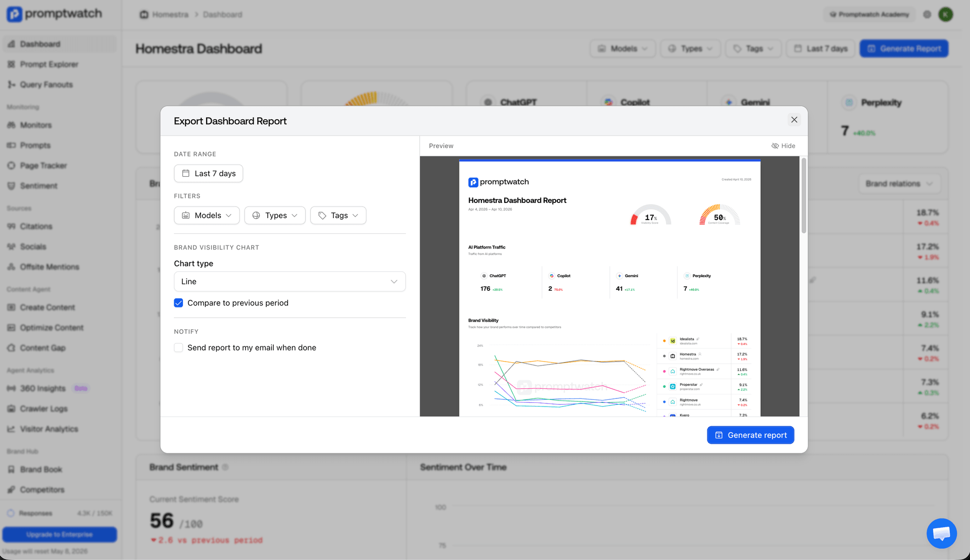Navigate to Homestra via breadcrumb
This screenshot has height=560, width=970.
point(170,14)
